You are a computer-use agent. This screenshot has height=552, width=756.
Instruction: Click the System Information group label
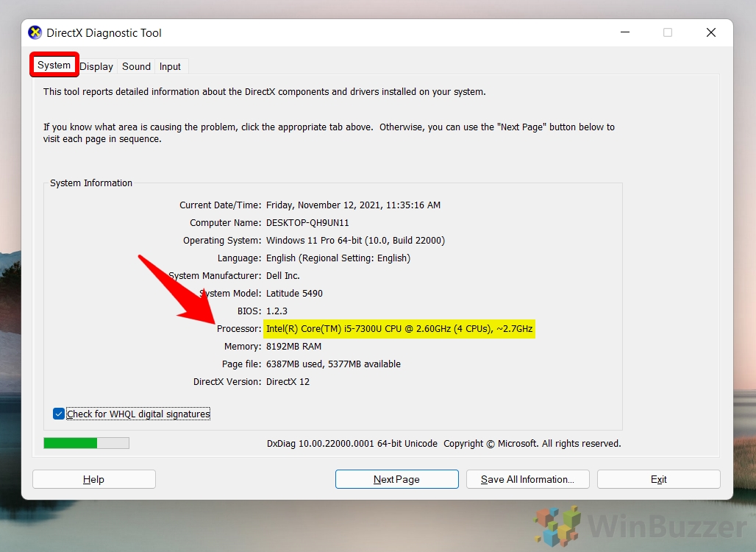(x=91, y=183)
